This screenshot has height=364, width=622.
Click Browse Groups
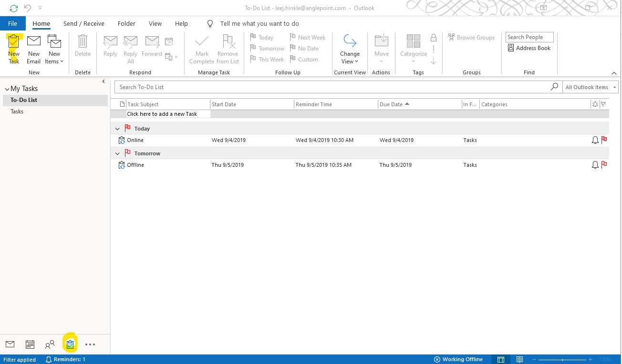point(471,38)
